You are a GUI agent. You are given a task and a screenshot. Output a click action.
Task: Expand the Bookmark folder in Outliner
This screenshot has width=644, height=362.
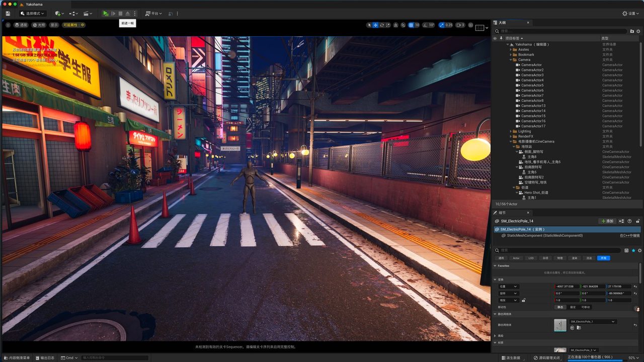coord(511,54)
